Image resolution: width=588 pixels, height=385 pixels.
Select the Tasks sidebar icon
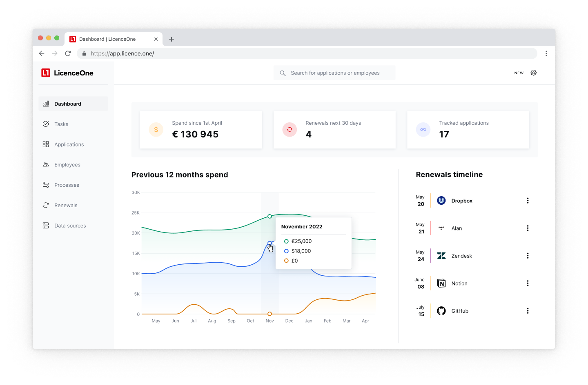(46, 124)
